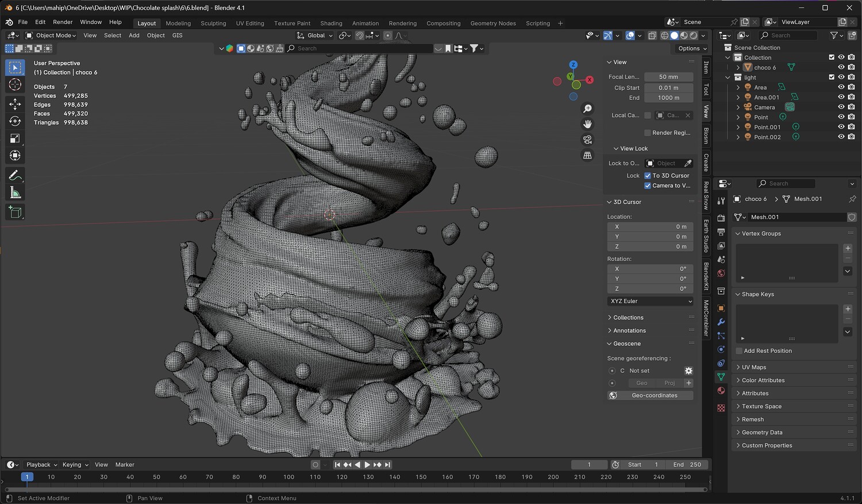Open the Render menu

(x=63, y=22)
